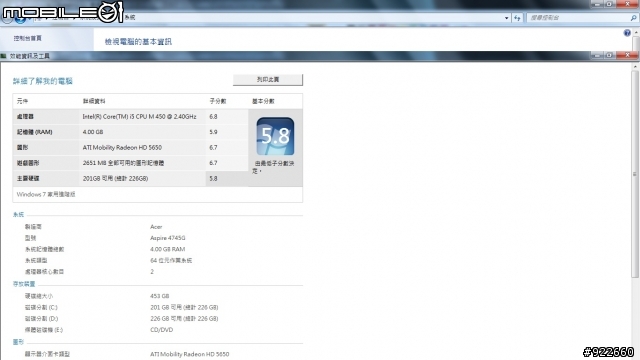Click scroll-up arrow of 效能資訊及工具 window
Screen dimensions: 640x360
[635, 66]
